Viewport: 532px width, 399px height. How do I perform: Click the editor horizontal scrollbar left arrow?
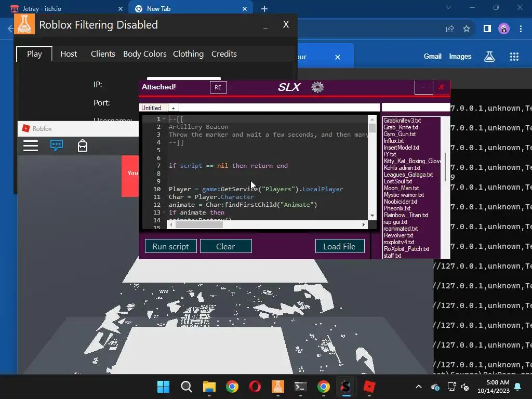coord(171,224)
